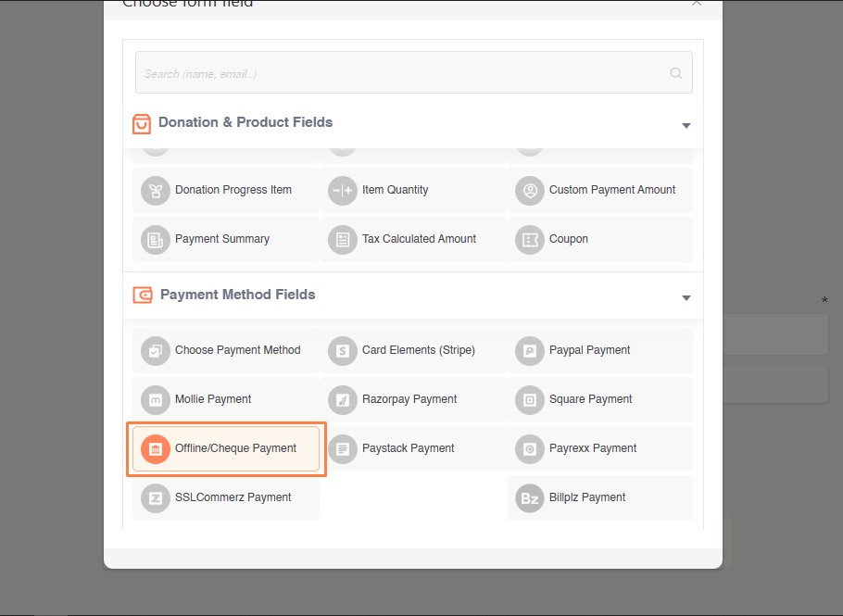Focus the field search input box
Image resolution: width=843 pixels, height=616 pixels.
pos(413,72)
